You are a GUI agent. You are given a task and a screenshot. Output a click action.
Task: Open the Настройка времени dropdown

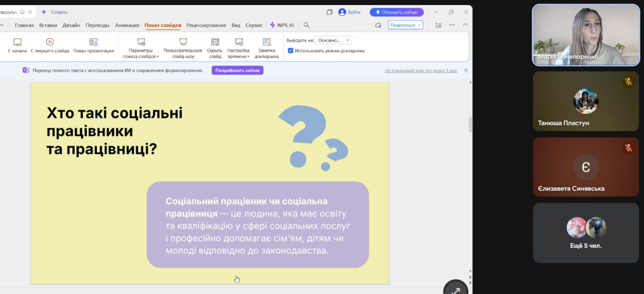pos(238,56)
